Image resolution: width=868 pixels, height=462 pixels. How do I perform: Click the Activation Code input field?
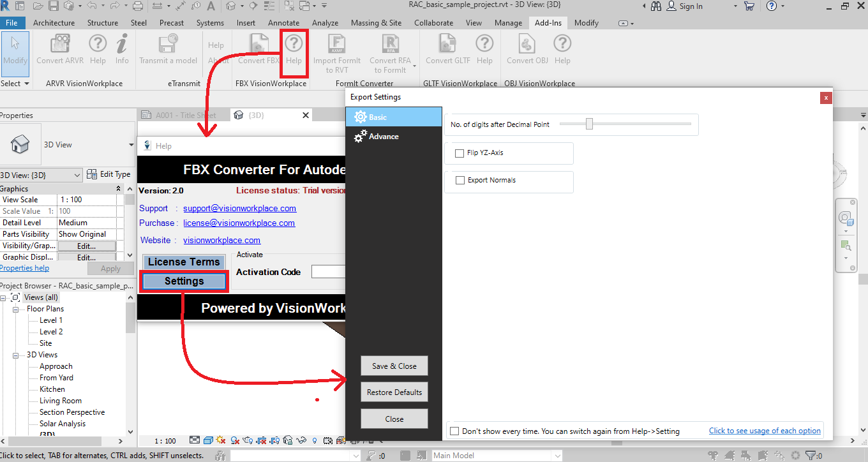tap(328, 272)
